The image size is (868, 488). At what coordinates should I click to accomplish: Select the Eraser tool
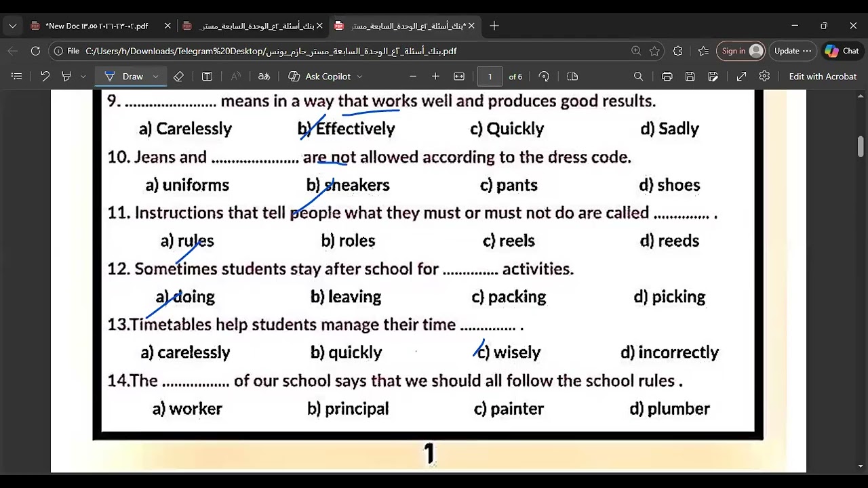178,77
